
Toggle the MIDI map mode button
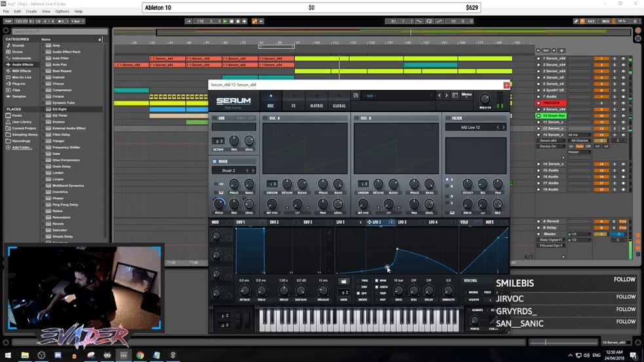pos(605,21)
